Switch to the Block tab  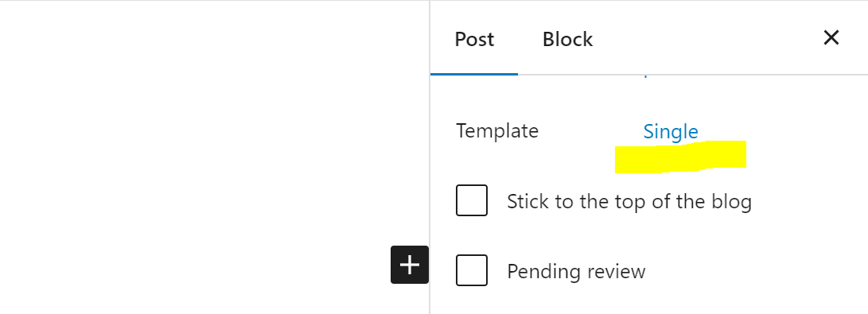click(567, 39)
